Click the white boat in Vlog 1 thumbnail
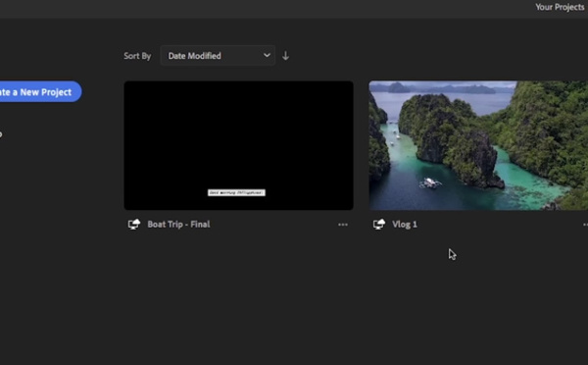 (430, 182)
